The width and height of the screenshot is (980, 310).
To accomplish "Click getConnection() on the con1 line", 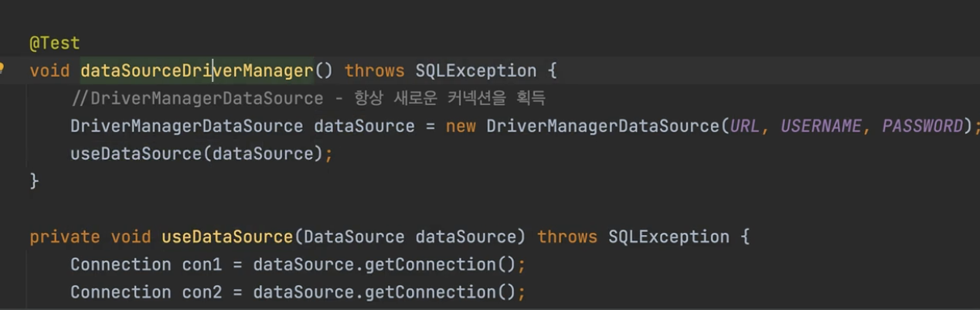I will pyautogui.click(x=440, y=264).
